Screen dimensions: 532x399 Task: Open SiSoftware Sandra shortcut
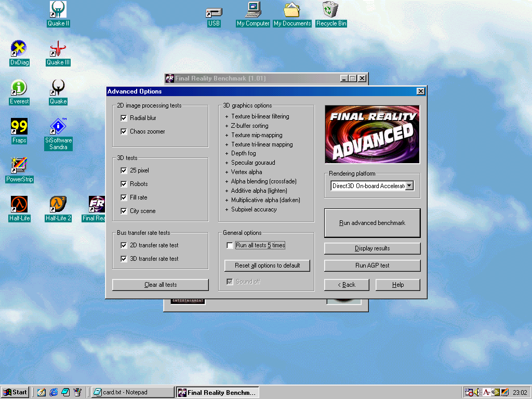tap(58, 127)
